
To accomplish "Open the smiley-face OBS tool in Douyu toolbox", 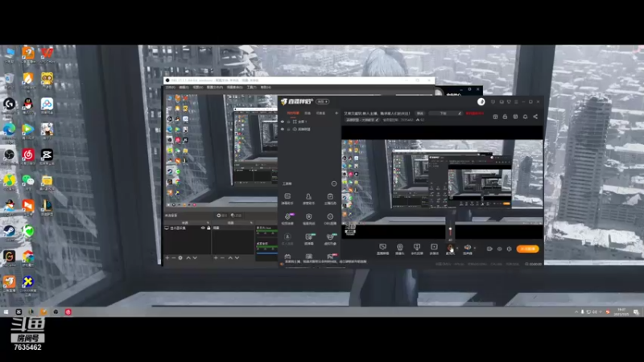I will [x=330, y=218].
